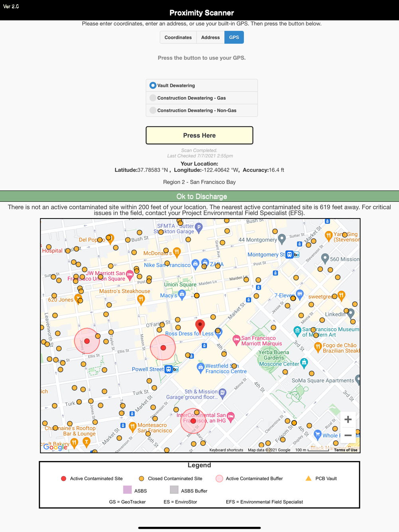
Task: Click Closed Contaminated Site legend entry
Action: point(170,479)
